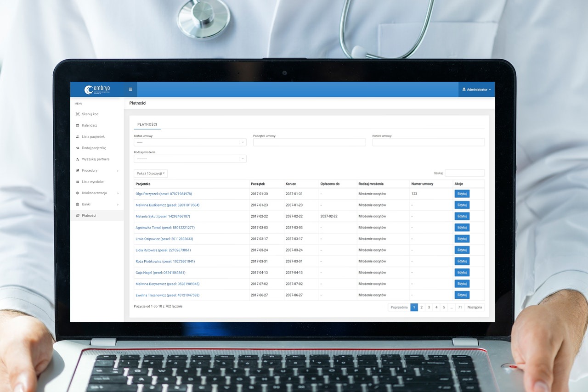Open Kalendarz via its calendar icon
Image resolution: width=588 pixels, height=392 pixels.
(78, 125)
